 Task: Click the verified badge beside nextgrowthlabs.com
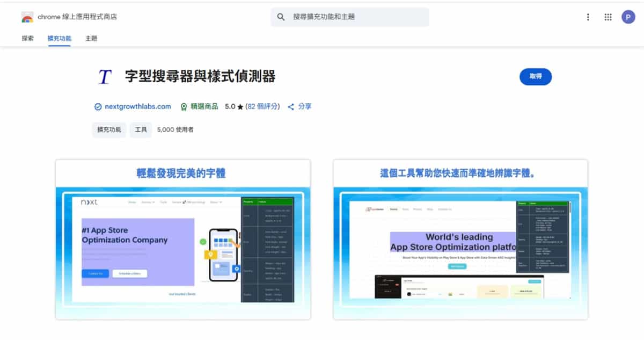click(98, 107)
